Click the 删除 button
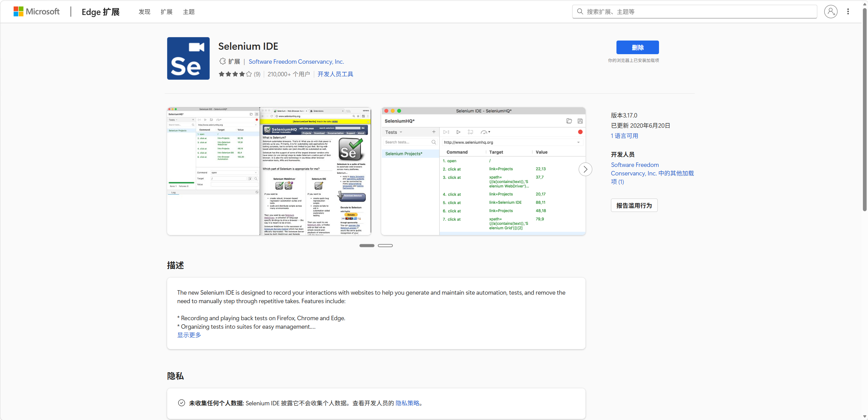Viewport: 868px width, 420px height. click(x=637, y=47)
